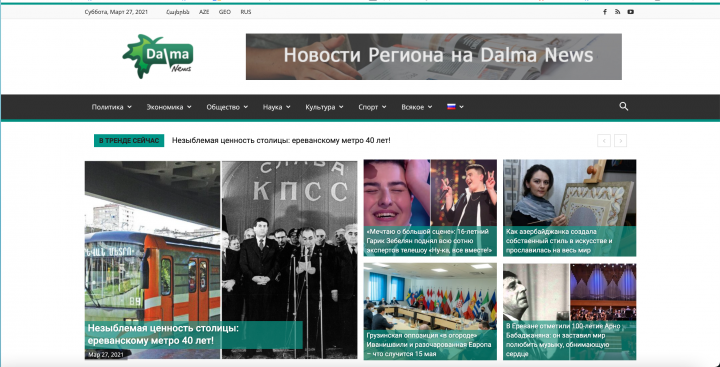Switch to AZE language
Image resolution: width=720 pixels, height=367 pixels.
coord(204,12)
